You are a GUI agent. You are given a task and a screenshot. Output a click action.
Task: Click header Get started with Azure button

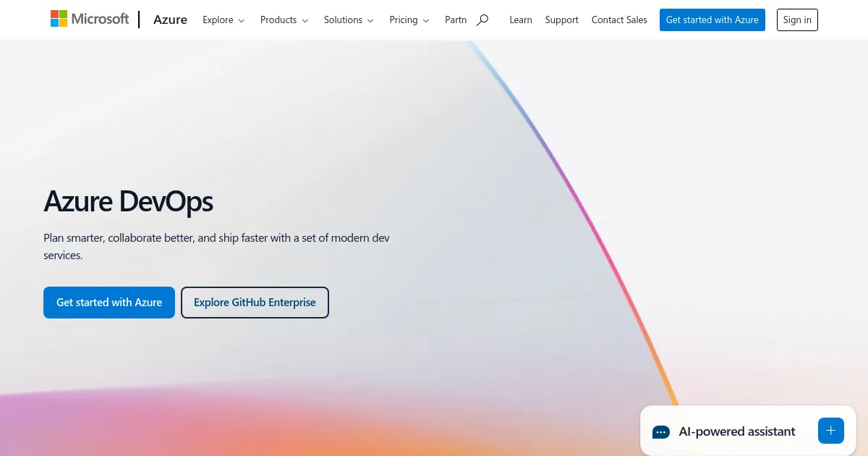[712, 20]
